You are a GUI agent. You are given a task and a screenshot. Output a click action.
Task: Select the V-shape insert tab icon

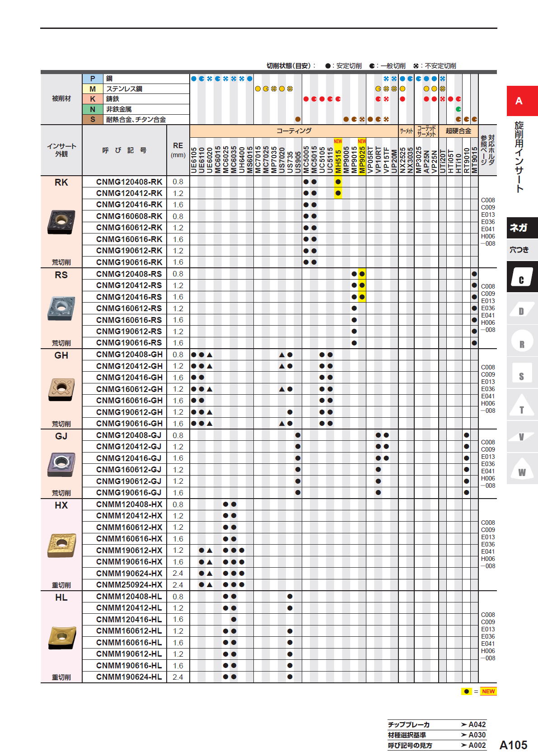[522, 437]
